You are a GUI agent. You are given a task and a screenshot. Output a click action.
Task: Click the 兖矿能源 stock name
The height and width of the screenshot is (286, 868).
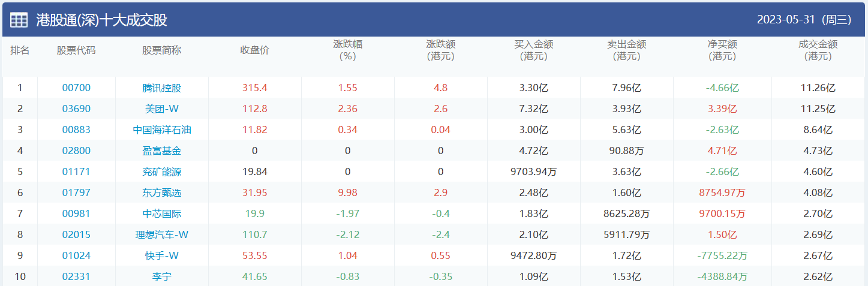tap(162, 171)
